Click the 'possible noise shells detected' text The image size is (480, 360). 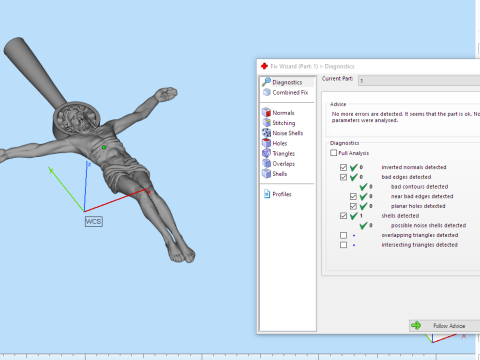(x=428, y=225)
